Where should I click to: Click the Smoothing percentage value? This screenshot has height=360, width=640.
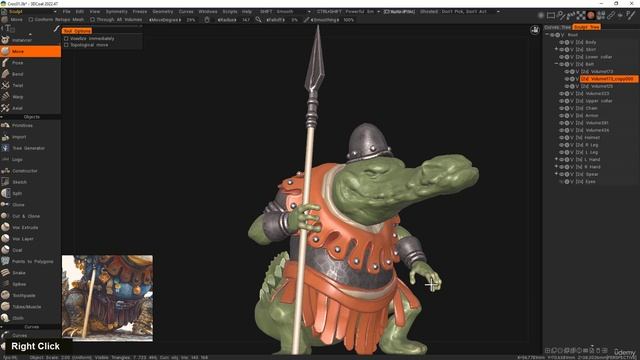349,20
